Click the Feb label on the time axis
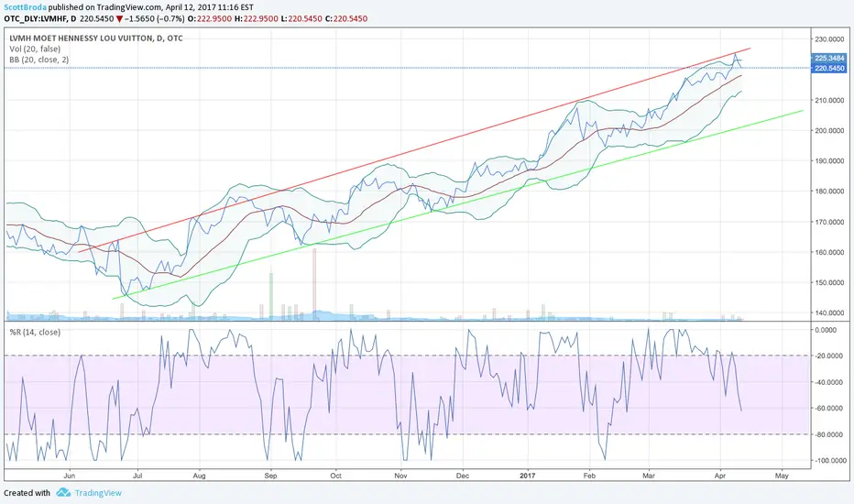This screenshot has width=854, height=504. (589, 476)
